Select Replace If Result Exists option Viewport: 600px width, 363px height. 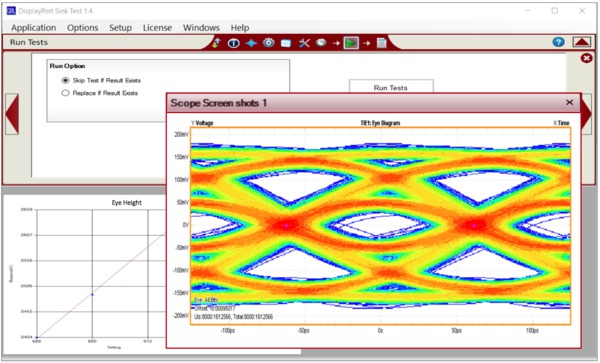(x=100, y=93)
